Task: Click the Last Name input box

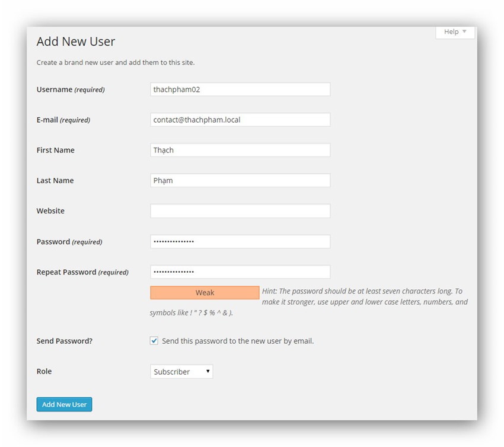Action: 240,180
